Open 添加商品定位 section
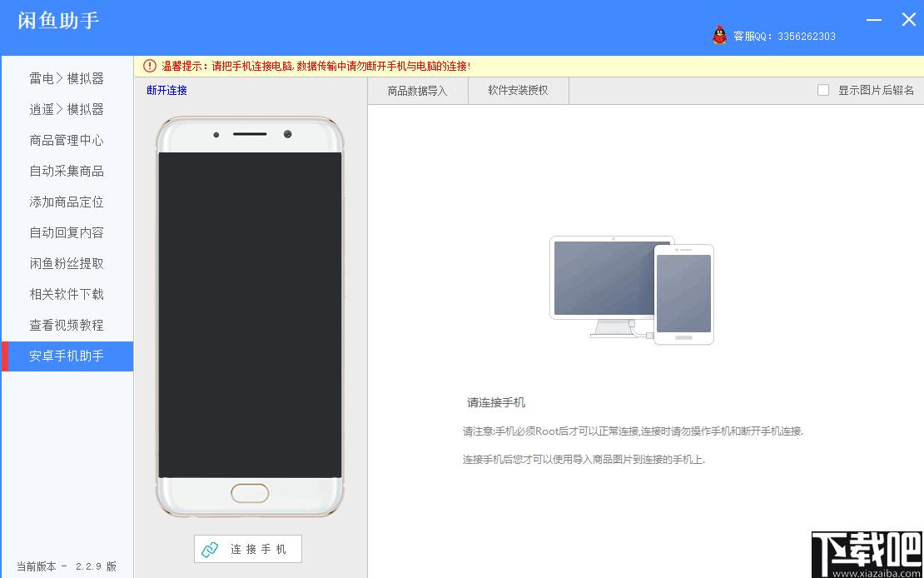 (67, 202)
